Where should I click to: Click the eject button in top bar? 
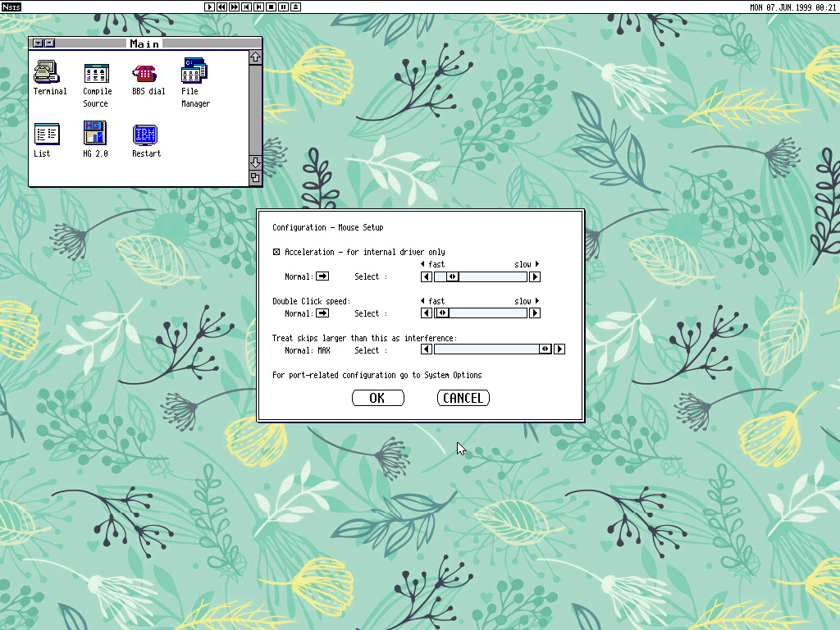pos(295,7)
